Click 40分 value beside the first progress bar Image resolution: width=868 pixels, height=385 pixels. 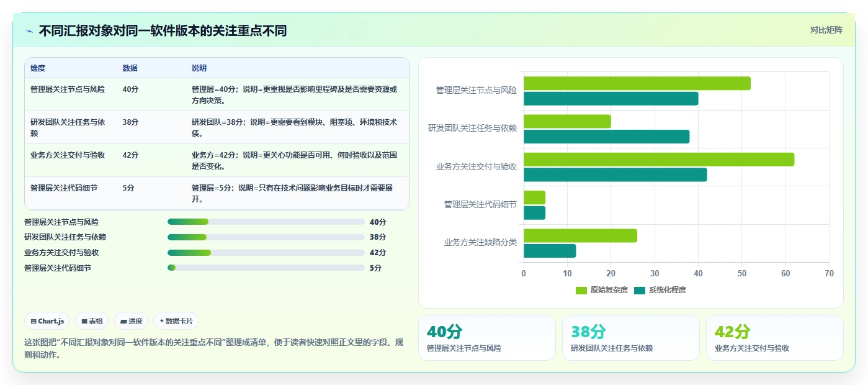coord(378,222)
